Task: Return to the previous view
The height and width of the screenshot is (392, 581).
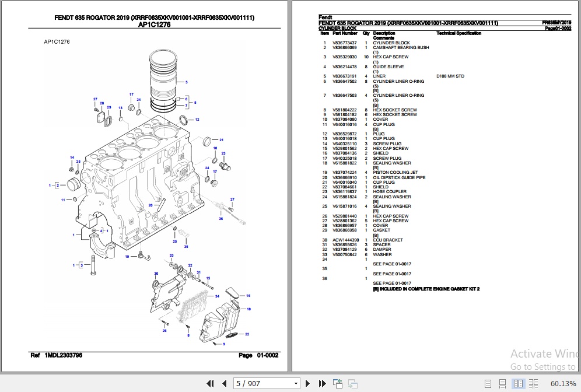Action: [337, 383]
